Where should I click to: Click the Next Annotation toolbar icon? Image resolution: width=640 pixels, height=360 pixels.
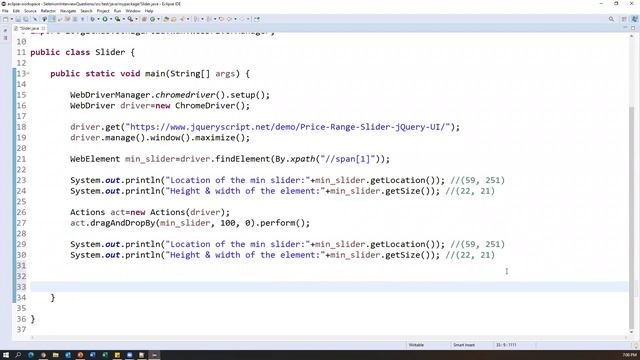pyautogui.click(x=196, y=19)
